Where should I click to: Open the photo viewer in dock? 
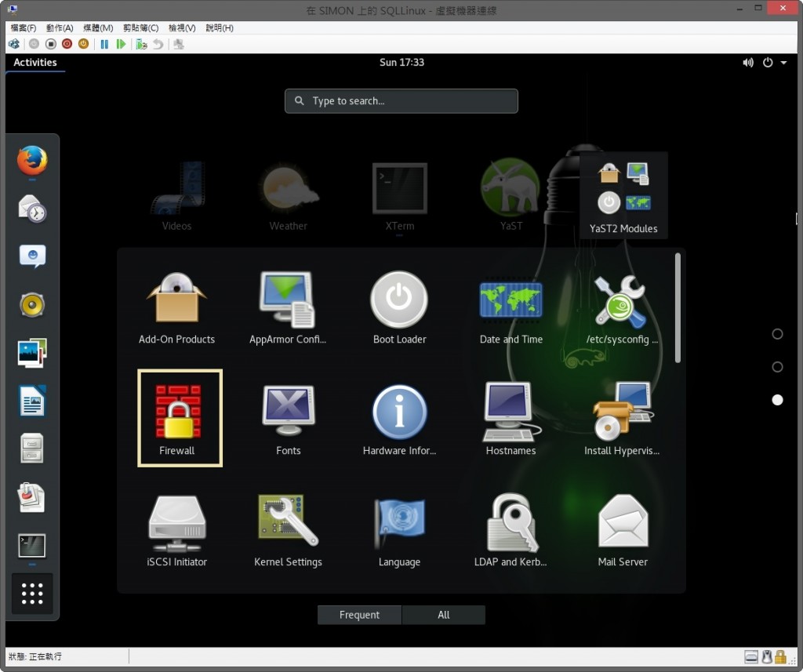click(x=32, y=353)
